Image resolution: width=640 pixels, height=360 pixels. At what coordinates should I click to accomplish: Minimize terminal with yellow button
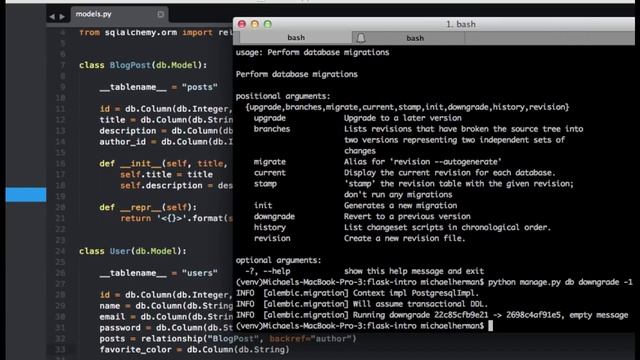[x=255, y=24]
